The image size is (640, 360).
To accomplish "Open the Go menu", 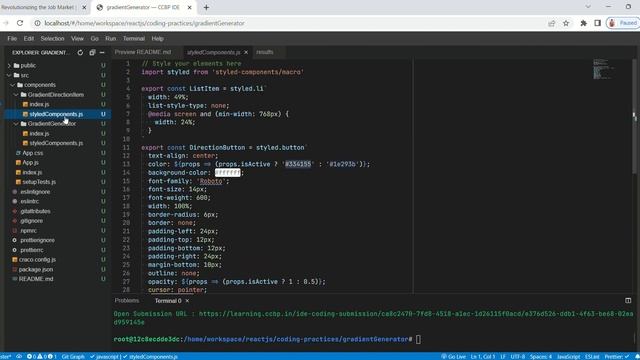I will (95, 39).
